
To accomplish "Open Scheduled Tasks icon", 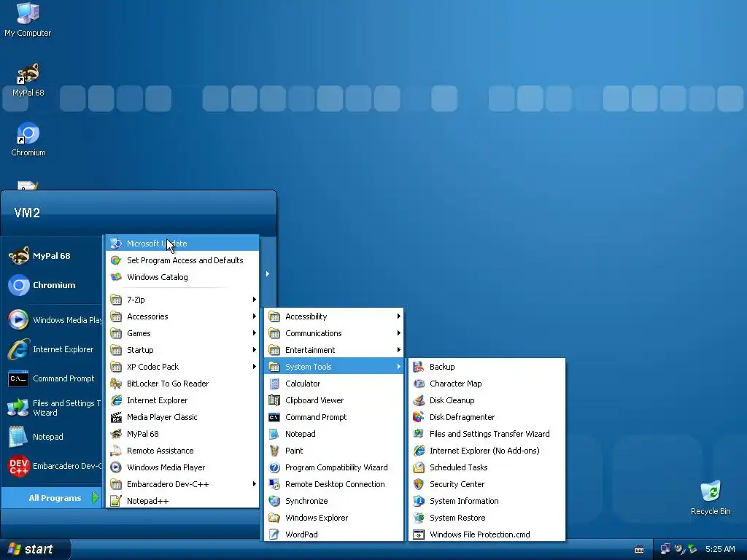I will pos(418,467).
